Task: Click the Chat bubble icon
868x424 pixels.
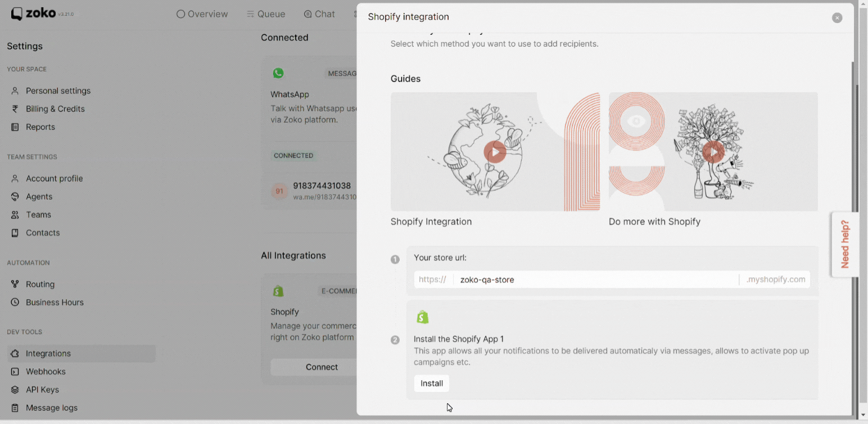Action: [308, 14]
